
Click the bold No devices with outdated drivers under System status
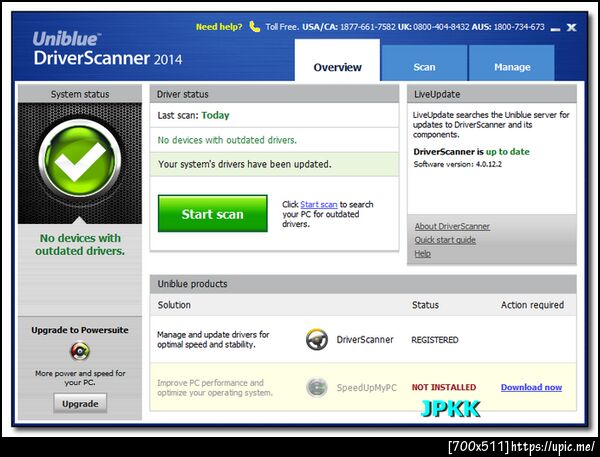click(80, 244)
